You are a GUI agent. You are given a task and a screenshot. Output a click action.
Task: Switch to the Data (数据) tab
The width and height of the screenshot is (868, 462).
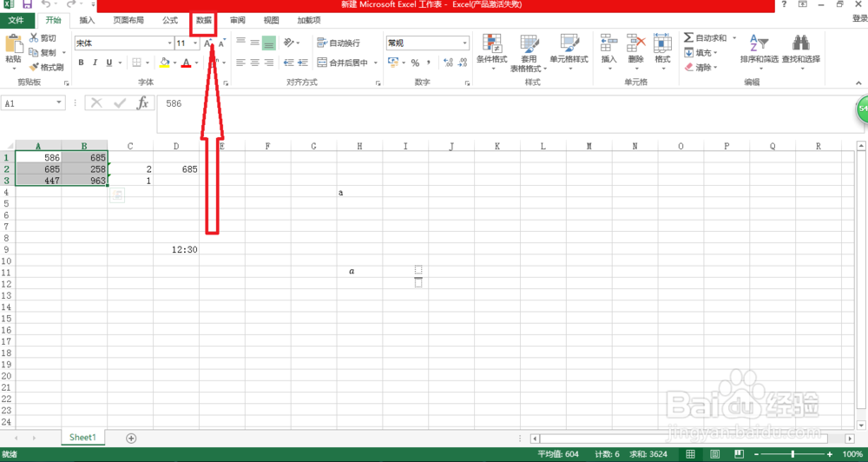click(x=204, y=20)
